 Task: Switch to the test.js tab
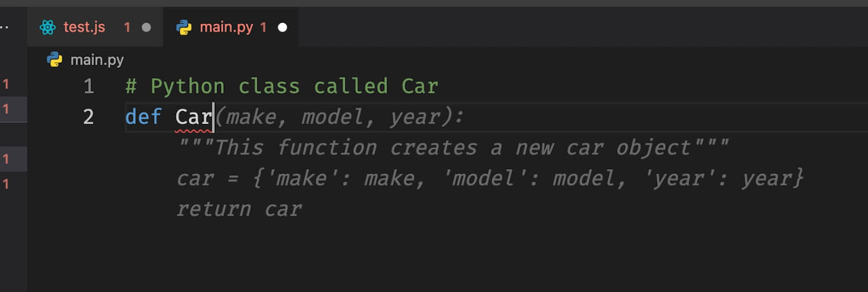click(84, 27)
